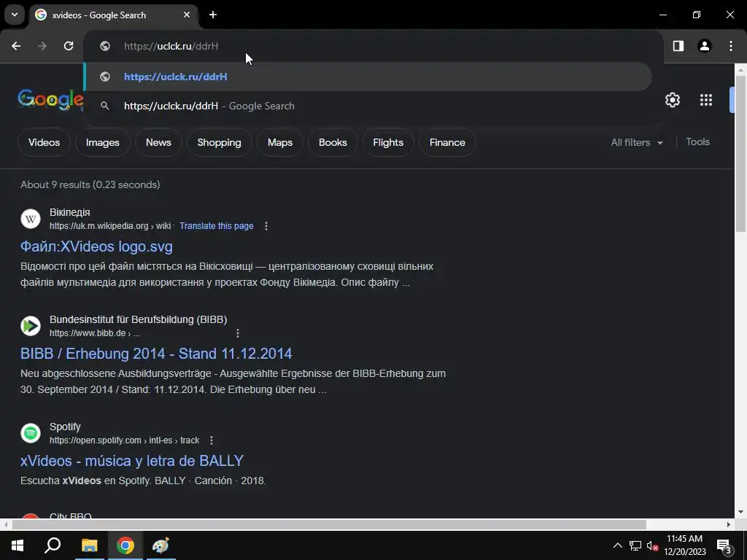The height and width of the screenshot is (560, 747).
Task: Click the uk.m.wikipedia.org URL breadcrumb
Action: pyautogui.click(x=110, y=226)
